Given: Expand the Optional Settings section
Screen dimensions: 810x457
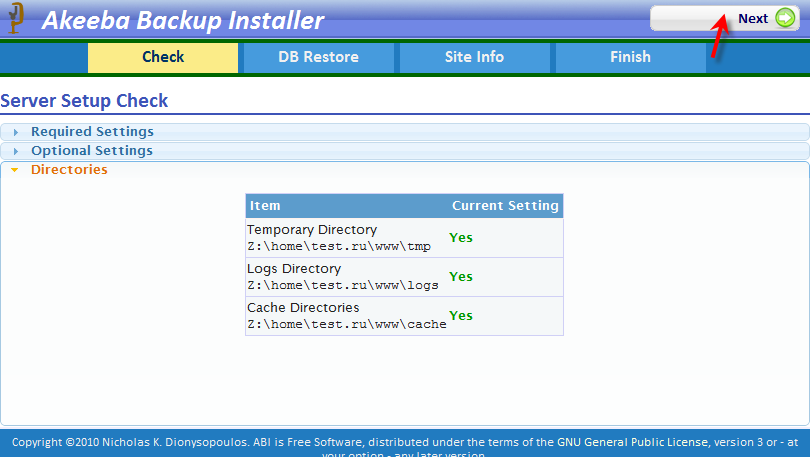Looking at the screenshot, I should click(x=405, y=151).
